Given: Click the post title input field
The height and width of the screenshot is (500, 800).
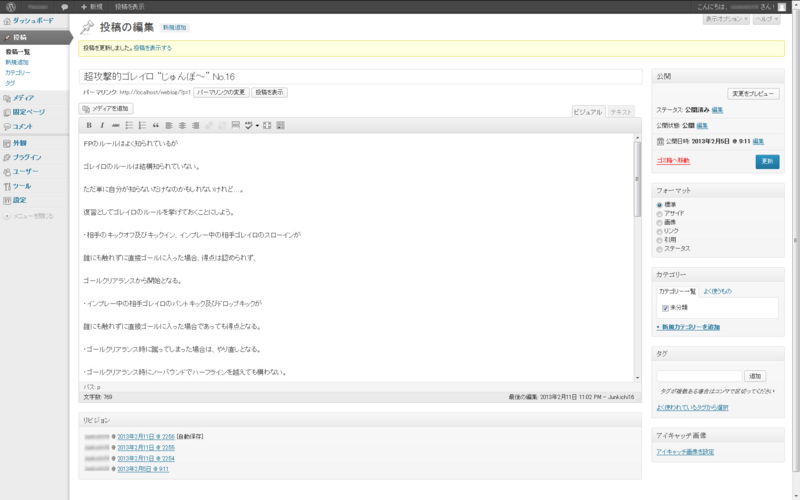Looking at the screenshot, I should tap(360, 77).
